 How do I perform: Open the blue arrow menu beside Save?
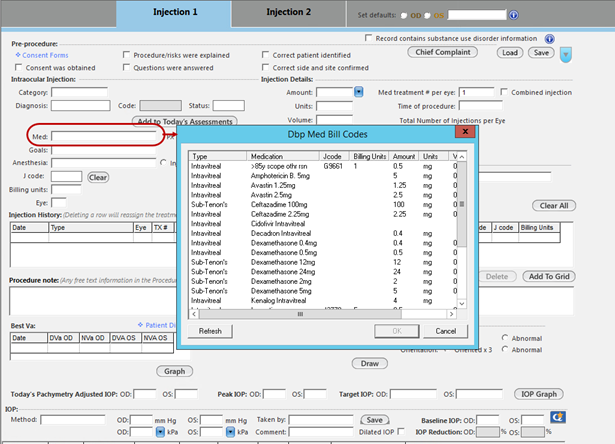tap(566, 55)
